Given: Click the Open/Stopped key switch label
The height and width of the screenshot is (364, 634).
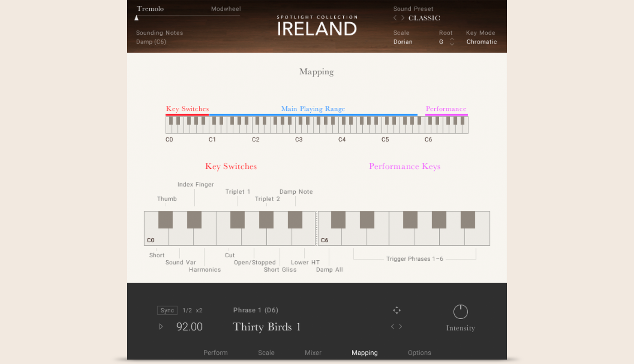Looking at the screenshot, I should coord(255,262).
